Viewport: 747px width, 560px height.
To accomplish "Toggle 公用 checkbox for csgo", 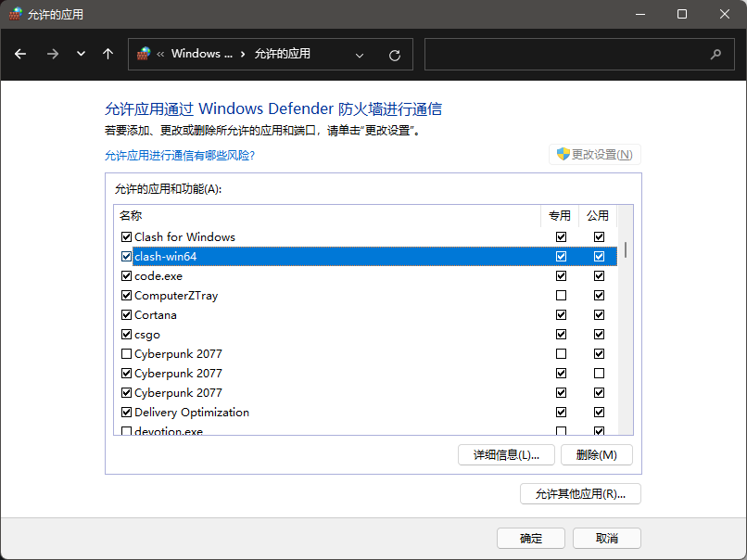I will pos(599,335).
